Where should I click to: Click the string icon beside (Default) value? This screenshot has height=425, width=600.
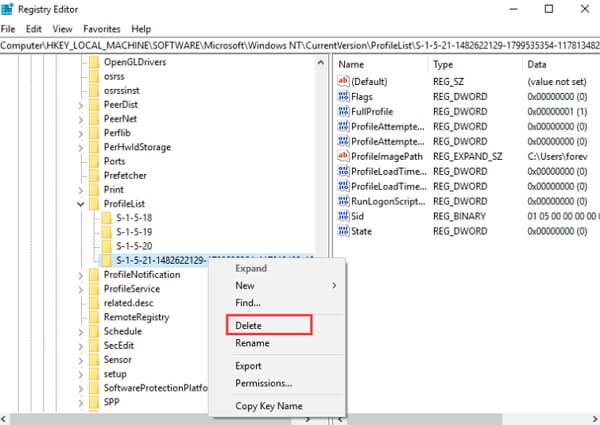[343, 81]
